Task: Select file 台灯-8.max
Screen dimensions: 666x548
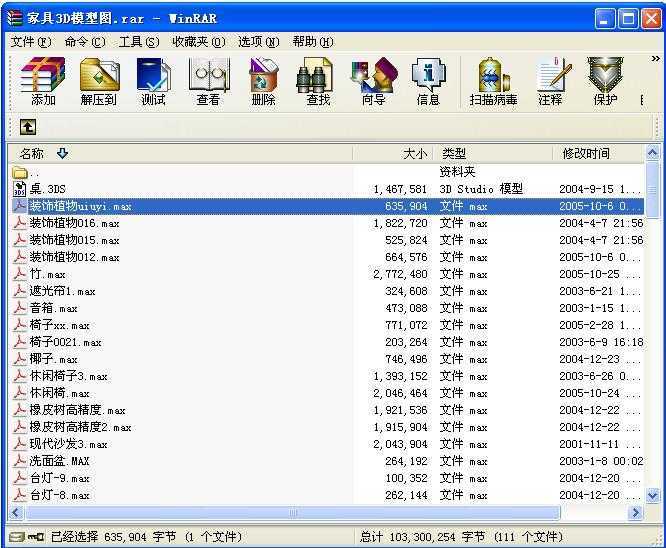Action: click(x=59, y=495)
